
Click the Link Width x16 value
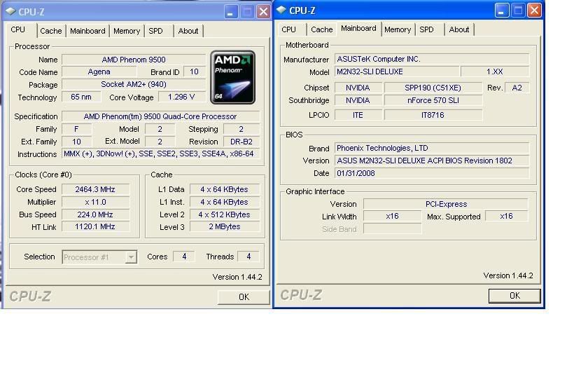392,216
